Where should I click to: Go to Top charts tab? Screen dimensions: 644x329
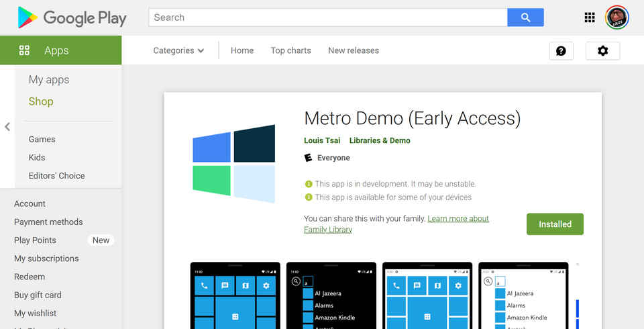point(290,50)
